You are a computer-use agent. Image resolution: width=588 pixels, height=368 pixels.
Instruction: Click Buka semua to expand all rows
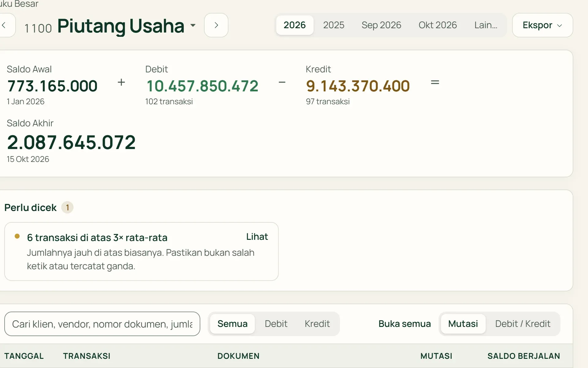pyautogui.click(x=405, y=324)
